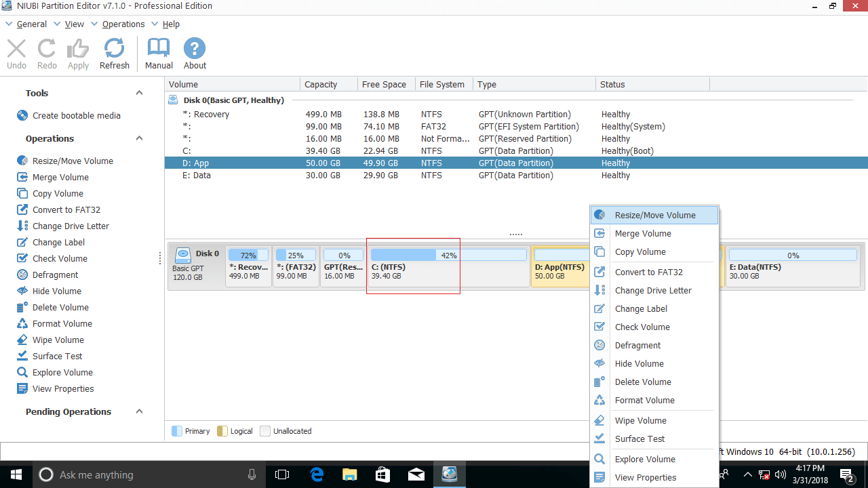Click Surface Test sidebar icon
The height and width of the screenshot is (488, 868).
pos(22,356)
